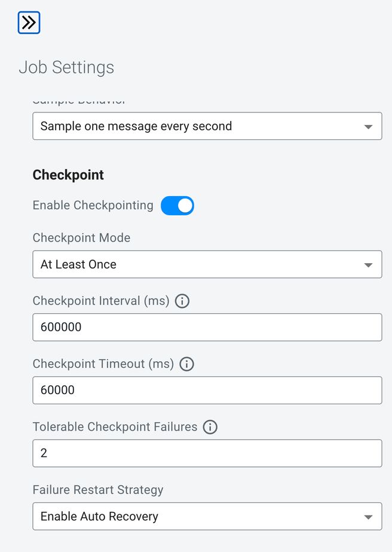
Task: Select the Checkpoint section heading
Action: 68,175
